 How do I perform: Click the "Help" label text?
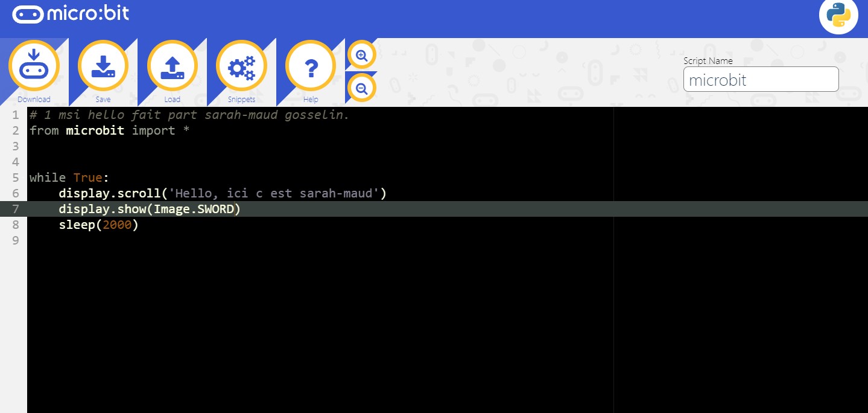pyautogui.click(x=311, y=100)
